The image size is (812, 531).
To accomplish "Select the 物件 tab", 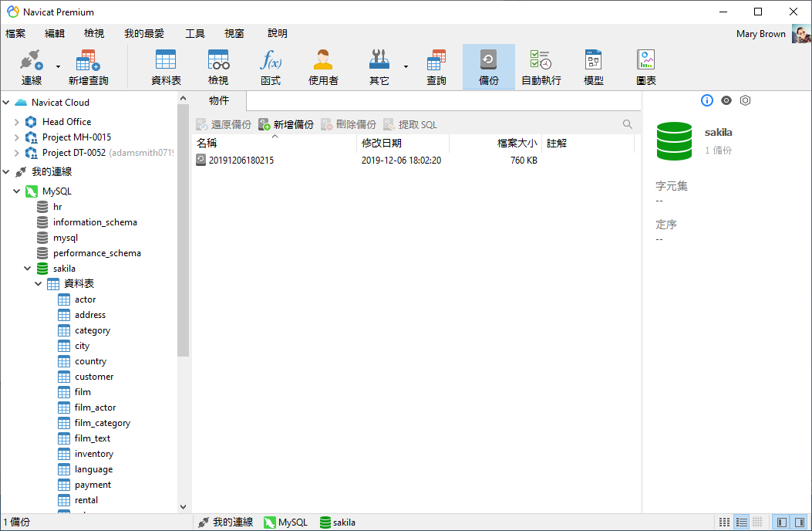I will pyautogui.click(x=219, y=100).
